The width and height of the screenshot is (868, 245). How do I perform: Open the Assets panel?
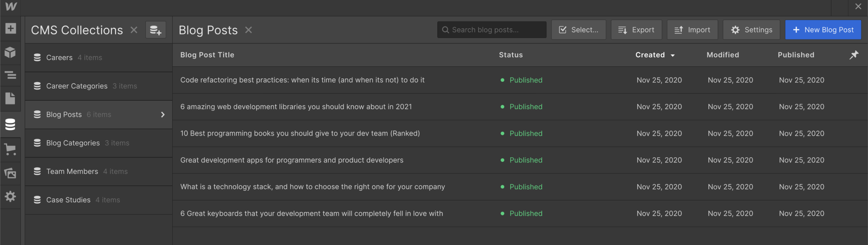[10, 173]
